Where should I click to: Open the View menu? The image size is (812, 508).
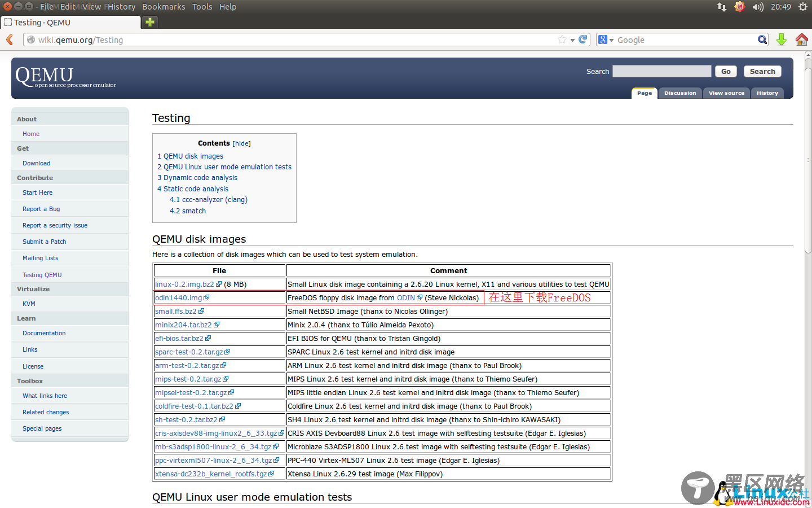click(91, 7)
